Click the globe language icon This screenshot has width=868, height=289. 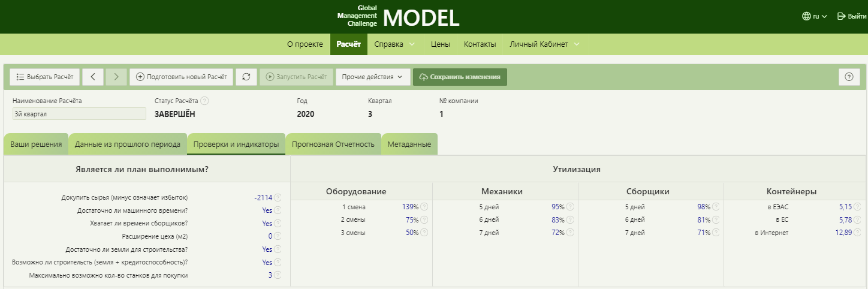[x=806, y=16]
